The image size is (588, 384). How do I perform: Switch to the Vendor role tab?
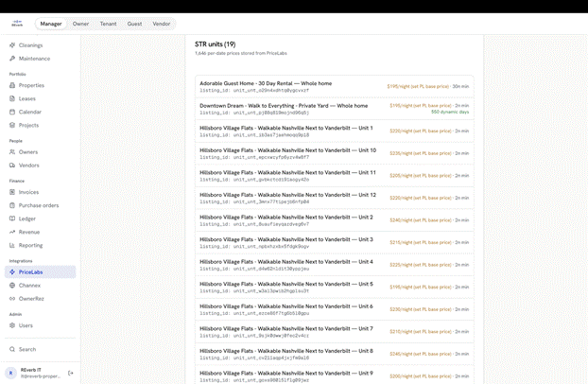(162, 24)
